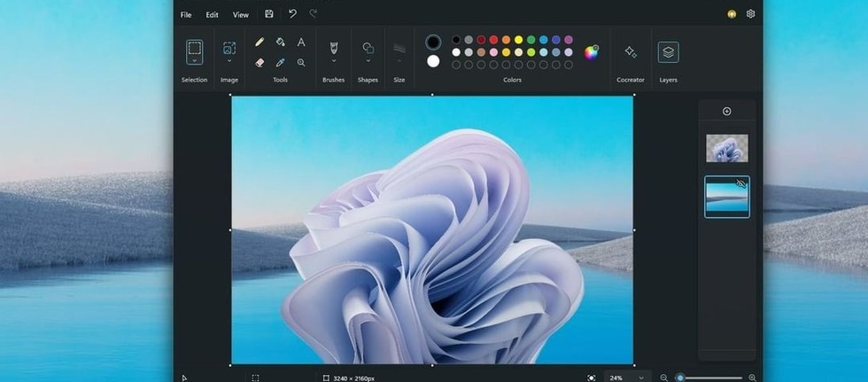The image size is (868, 382).
Task: Click the line Size icon
Action: point(399,48)
